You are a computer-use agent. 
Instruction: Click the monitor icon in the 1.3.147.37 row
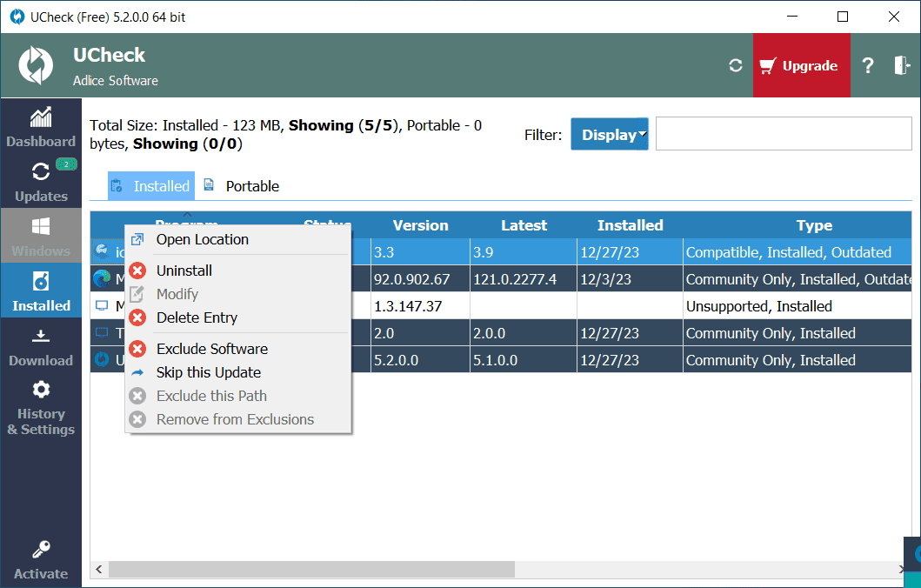(102, 306)
